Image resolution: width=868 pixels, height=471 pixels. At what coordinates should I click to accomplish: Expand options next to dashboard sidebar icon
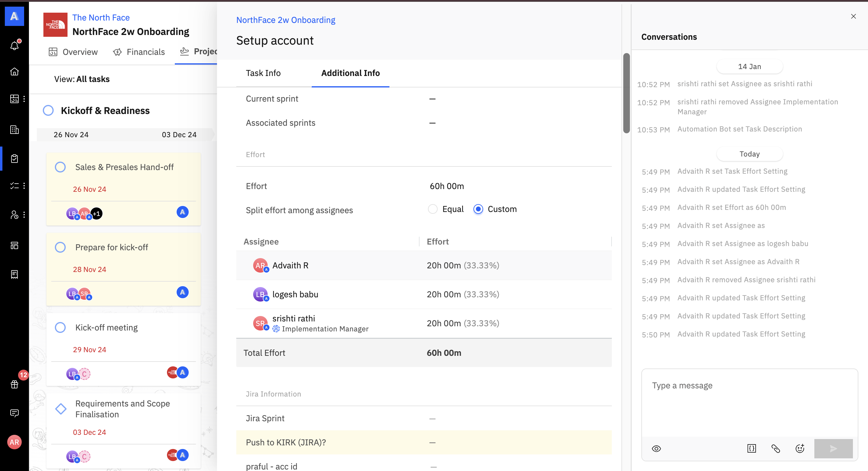coord(24,99)
